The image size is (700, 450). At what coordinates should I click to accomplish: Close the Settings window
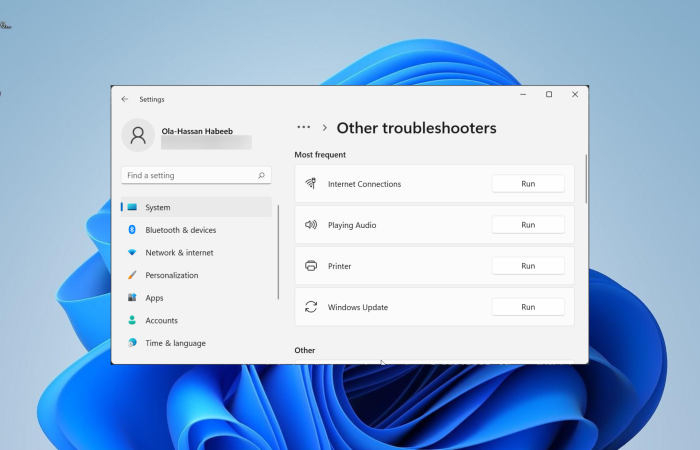tap(575, 94)
